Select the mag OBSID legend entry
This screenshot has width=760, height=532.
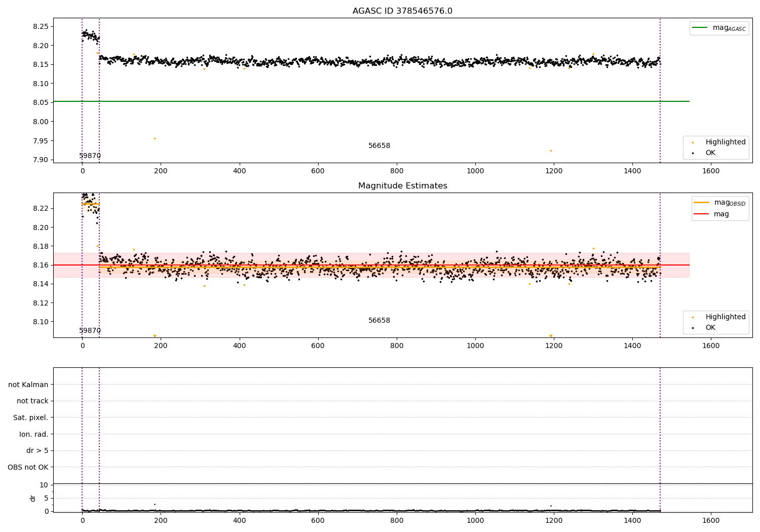(x=719, y=203)
